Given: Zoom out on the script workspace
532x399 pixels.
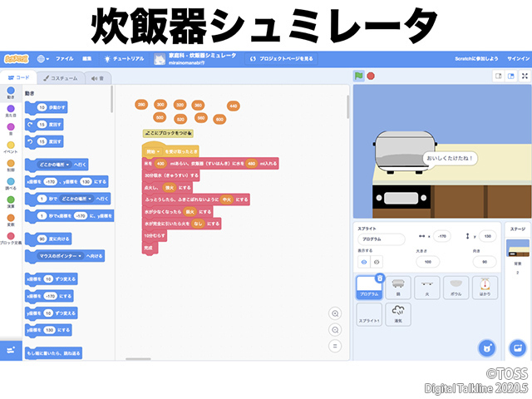Looking at the screenshot, I should tap(335, 329).
